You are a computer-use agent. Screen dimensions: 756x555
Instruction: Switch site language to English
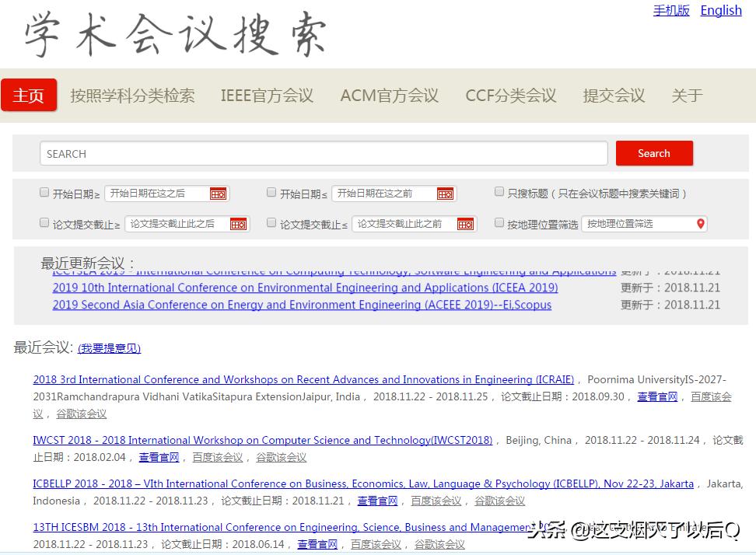tap(720, 10)
